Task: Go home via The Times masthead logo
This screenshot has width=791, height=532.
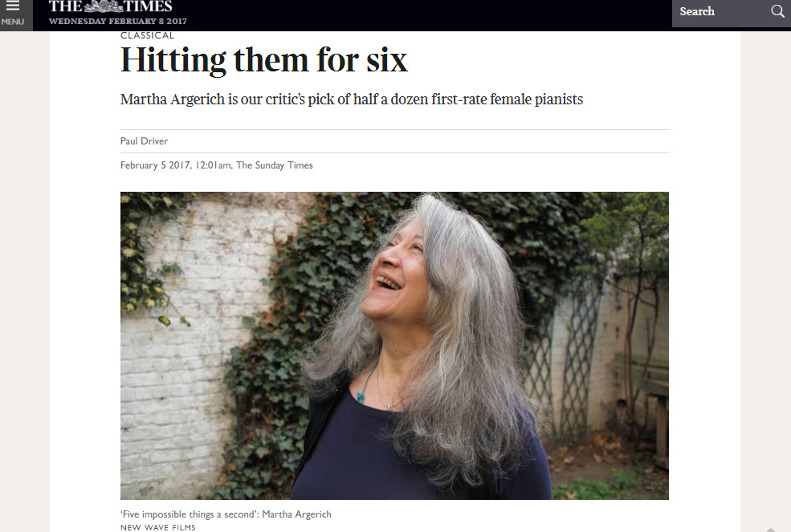Action: pos(111,6)
